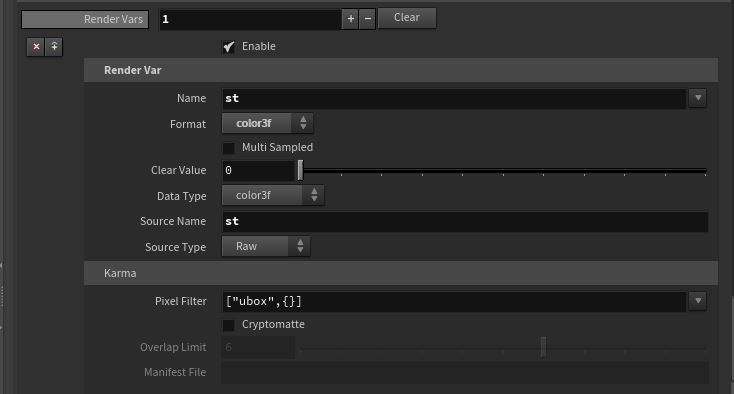The image size is (734, 394).
Task: Add a render var with the plus button
Action: coord(350,19)
